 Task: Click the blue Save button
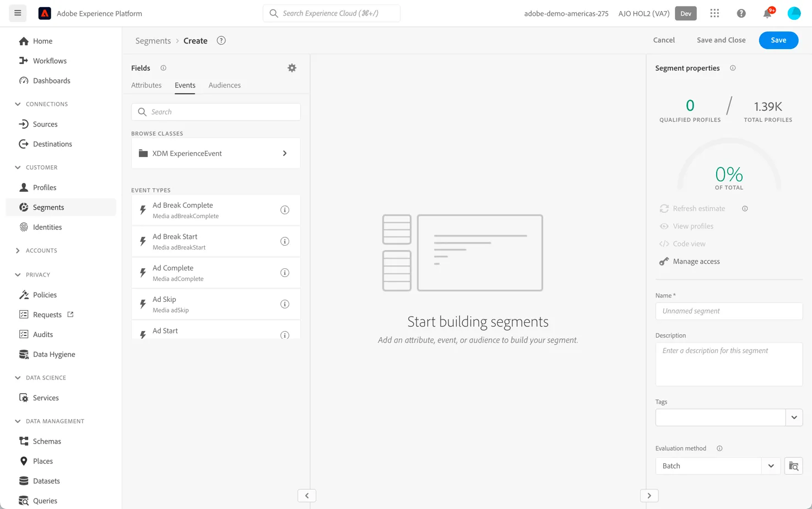[x=778, y=40]
